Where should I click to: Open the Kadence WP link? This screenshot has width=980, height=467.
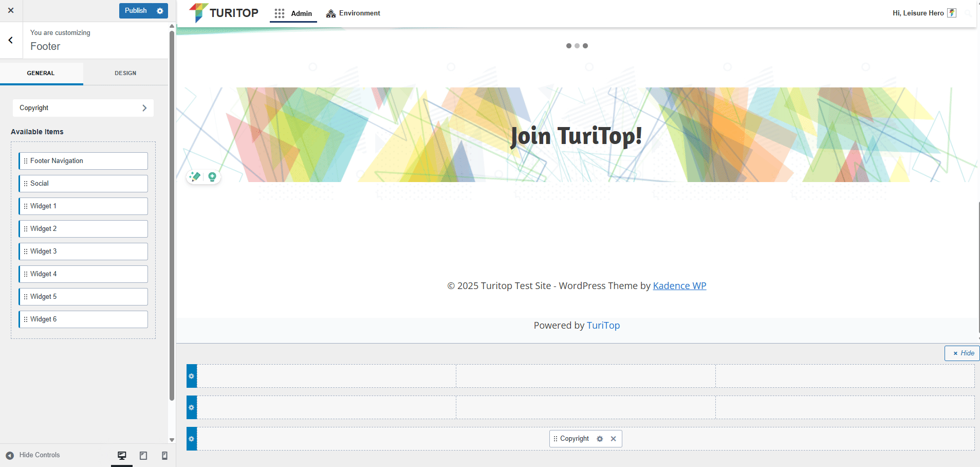pos(679,286)
